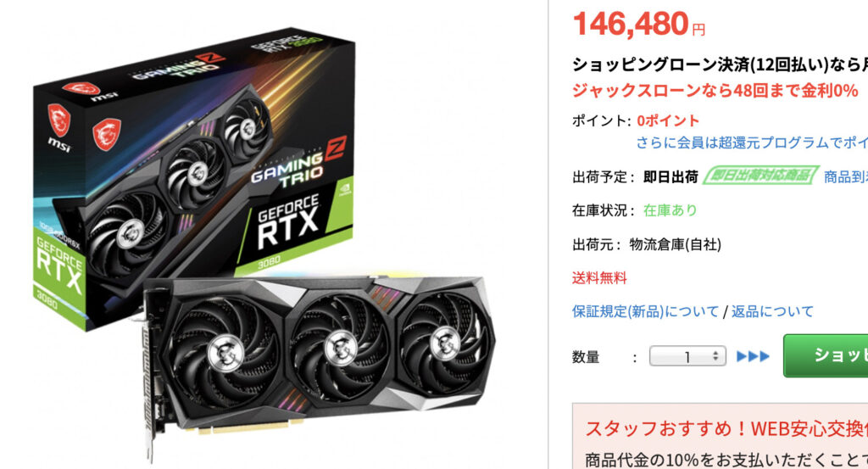Click the GEFORCE RTX label on box front
This screenshot has height=469, width=868.
pyautogui.click(x=288, y=222)
